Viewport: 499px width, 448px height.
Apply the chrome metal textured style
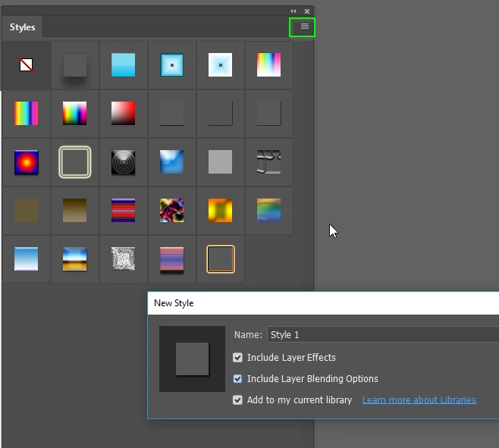(x=269, y=162)
